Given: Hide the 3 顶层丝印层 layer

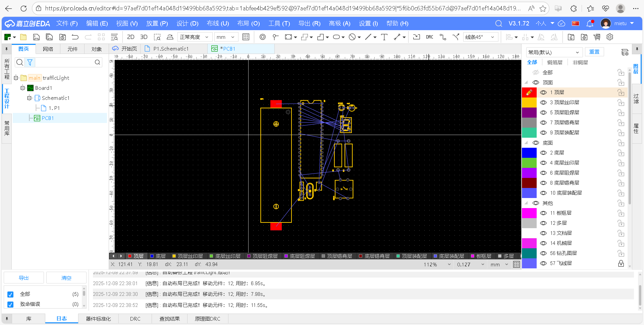Looking at the screenshot, I should tap(543, 103).
